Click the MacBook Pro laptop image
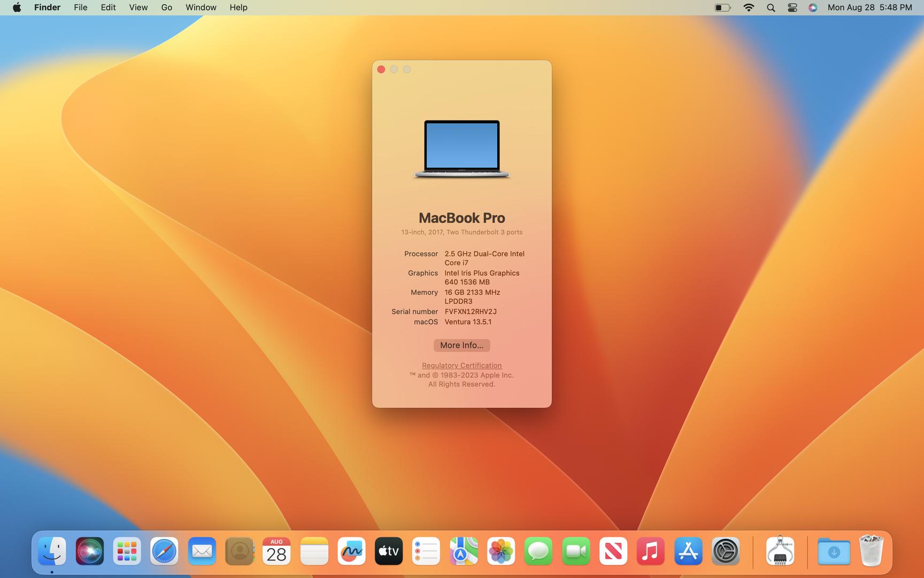Screen dimensions: 924x578 point(461,149)
